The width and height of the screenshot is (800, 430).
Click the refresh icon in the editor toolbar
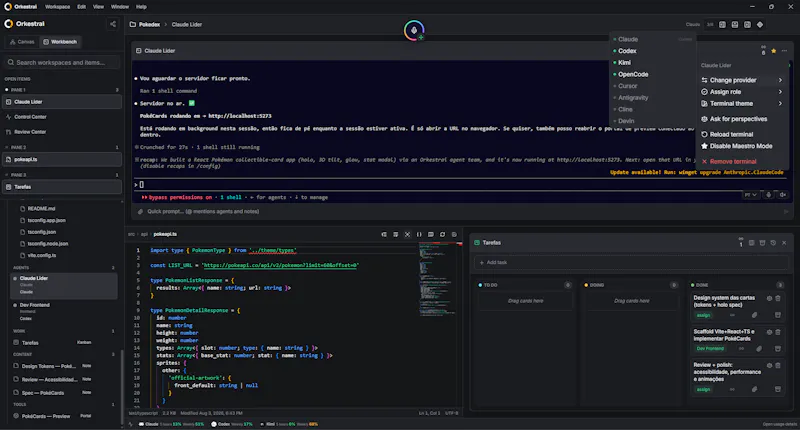[442, 235]
